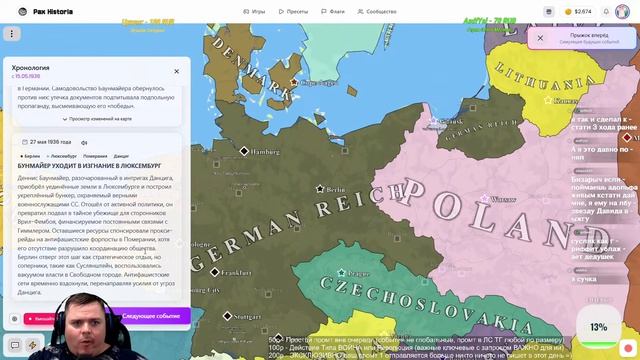Image resolution: width=640 pixels, height=360 pixels.
Task: Click the Померания location tag
Action: [x=95, y=156]
